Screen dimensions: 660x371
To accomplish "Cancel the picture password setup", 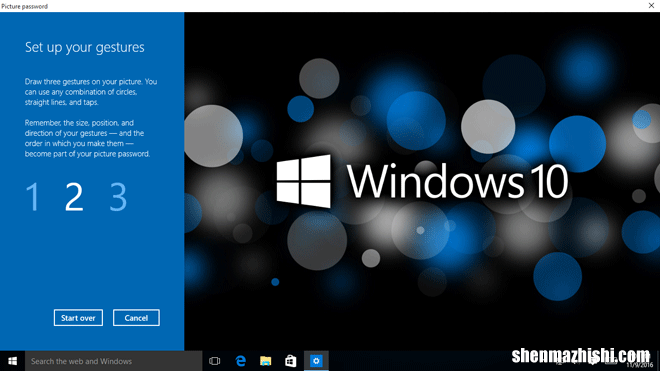I will click(x=136, y=318).
